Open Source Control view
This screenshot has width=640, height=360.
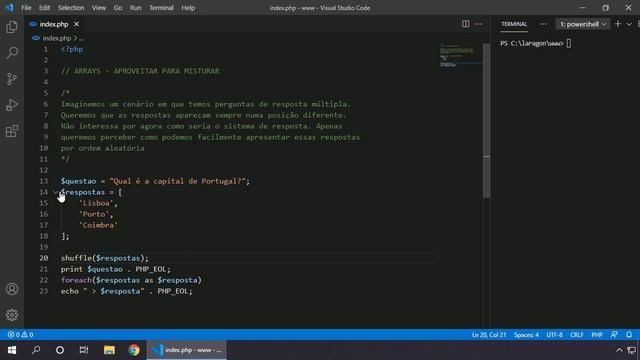click(12, 79)
